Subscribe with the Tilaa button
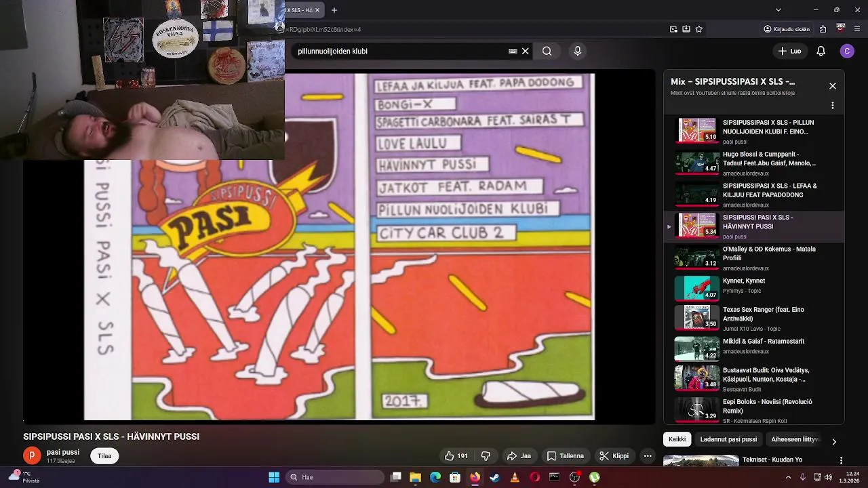The width and height of the screenshot is (868, 488). tap(104, 456)
